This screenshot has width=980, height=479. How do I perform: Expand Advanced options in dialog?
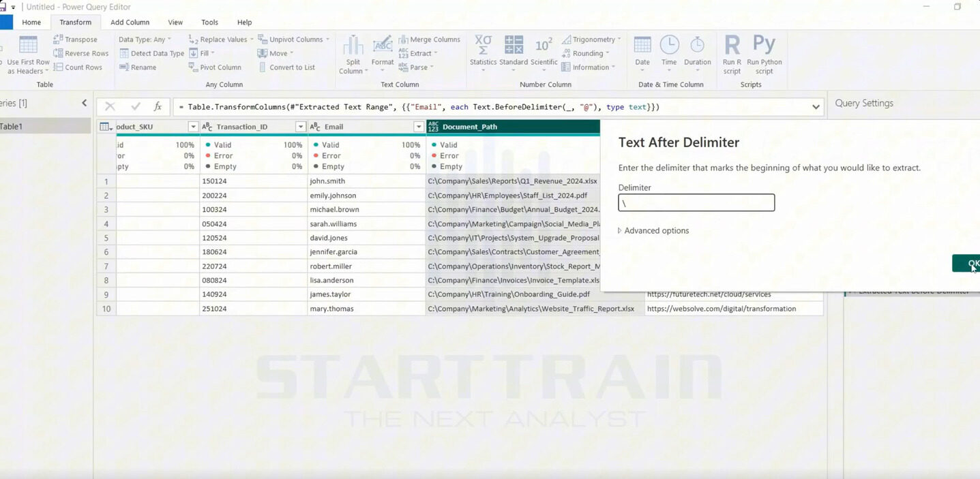tap(653, 231)
